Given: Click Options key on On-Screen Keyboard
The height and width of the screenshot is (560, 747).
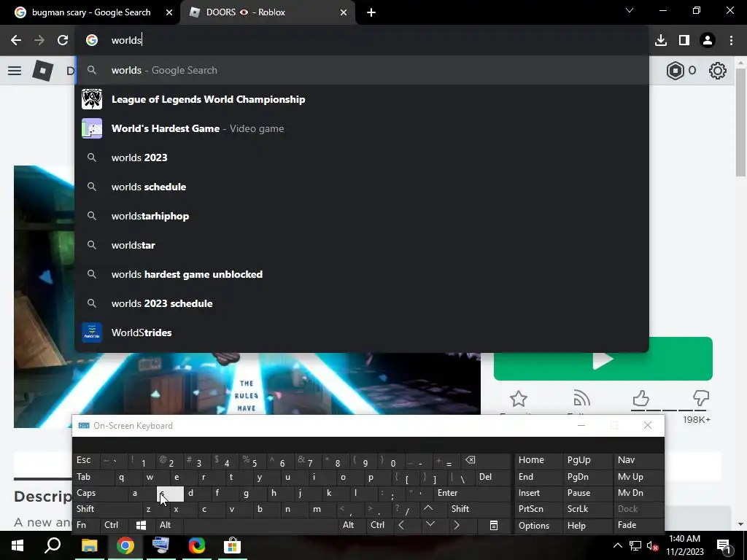Looking at the screenshot, I should (x=539, y=525).
